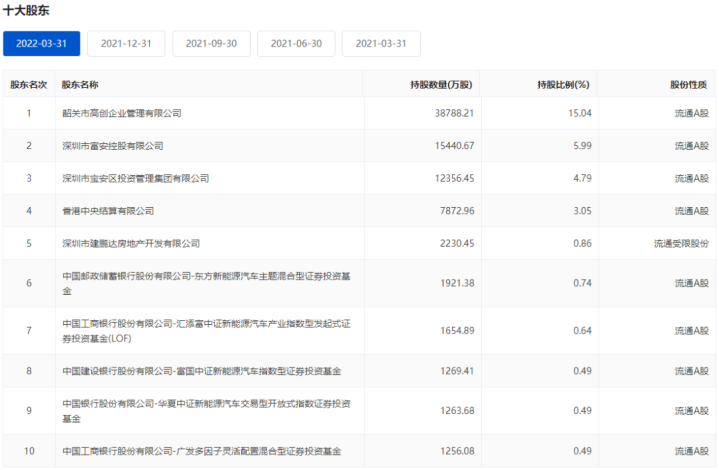719x470 pixels.
Task: Click the percentage 0.86
Action: (x=582, y=243)
